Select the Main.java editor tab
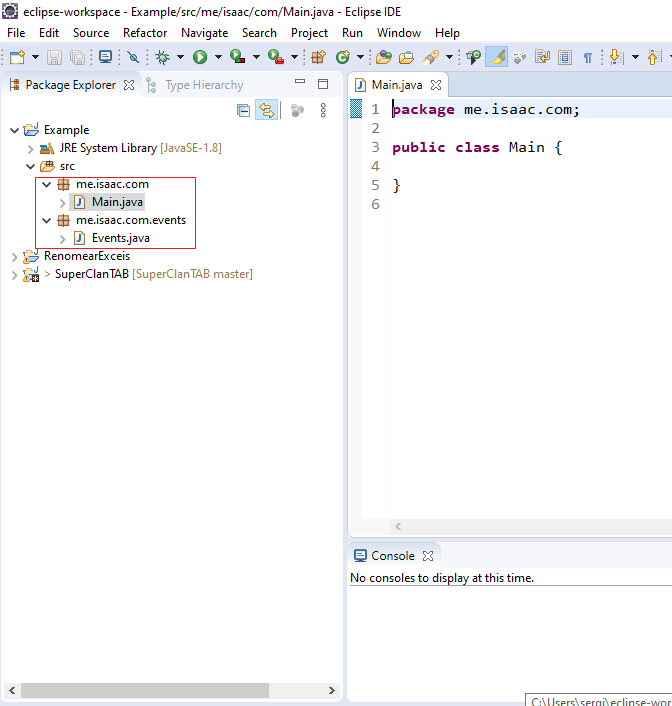 click(396, 85)
